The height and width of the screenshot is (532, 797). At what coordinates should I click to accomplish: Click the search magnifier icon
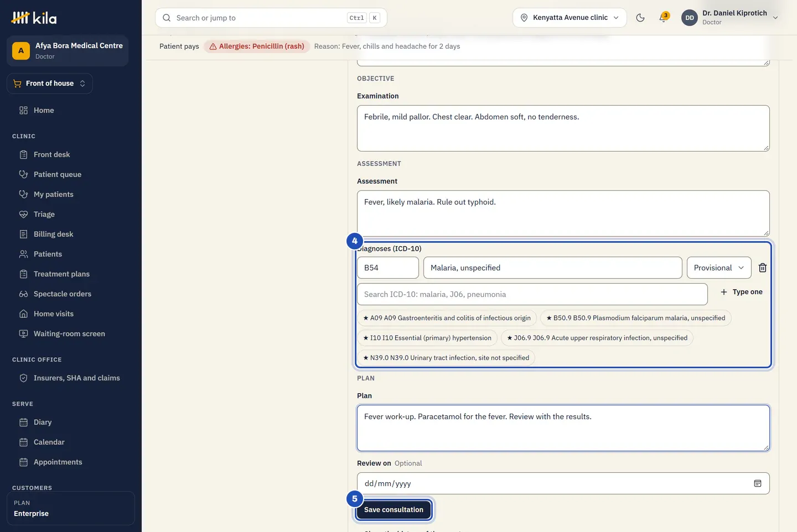tap(167, 18)
